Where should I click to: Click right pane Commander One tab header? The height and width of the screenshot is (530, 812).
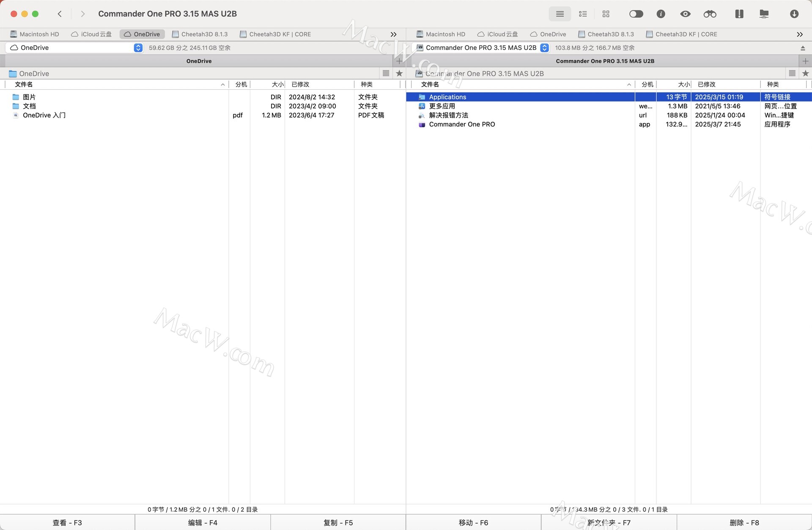[x=605, y=61]
